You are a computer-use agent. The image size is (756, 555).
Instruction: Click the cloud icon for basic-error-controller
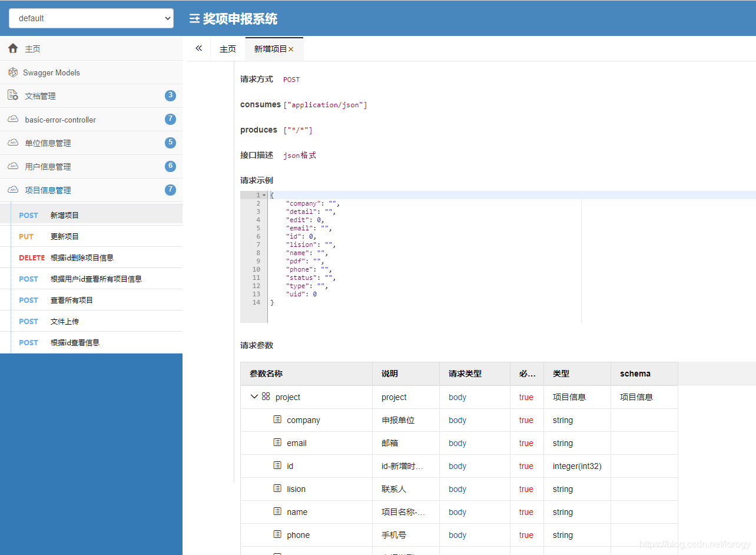tap(13, 119)
